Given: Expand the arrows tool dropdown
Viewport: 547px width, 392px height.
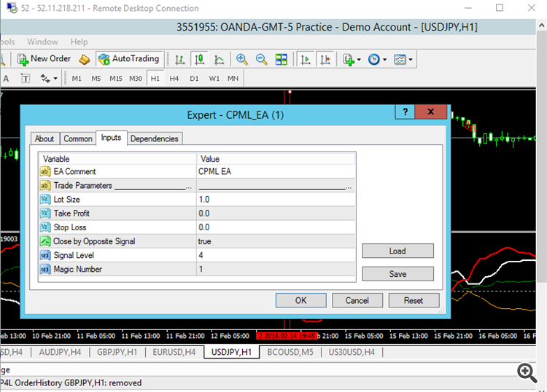Looking at the screenshot, I should pyautogui.click(x=55, y=79).
